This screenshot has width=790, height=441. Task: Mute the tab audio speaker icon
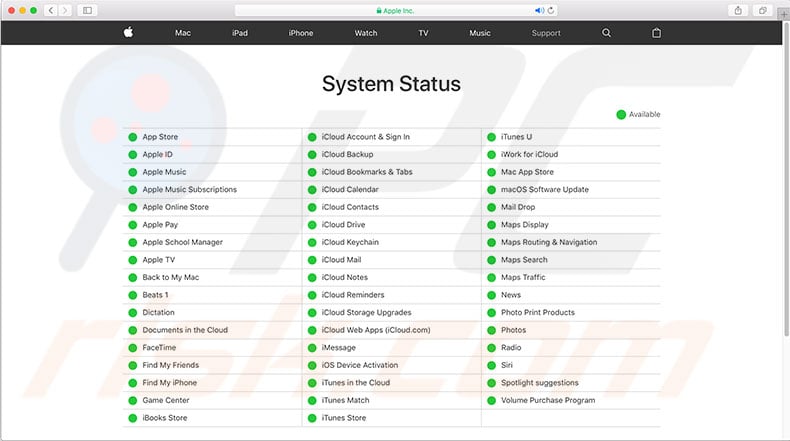[x=539, y=10]
